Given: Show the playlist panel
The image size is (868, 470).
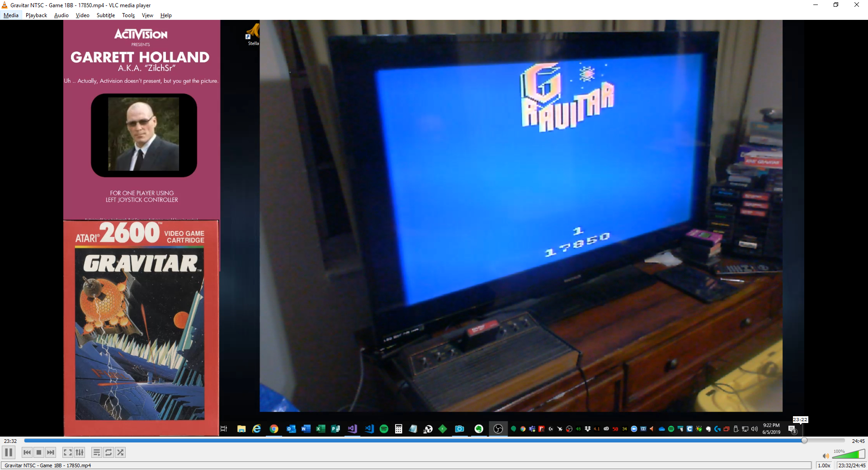Looking at the screenshot, I should click(x=97, y=452).
